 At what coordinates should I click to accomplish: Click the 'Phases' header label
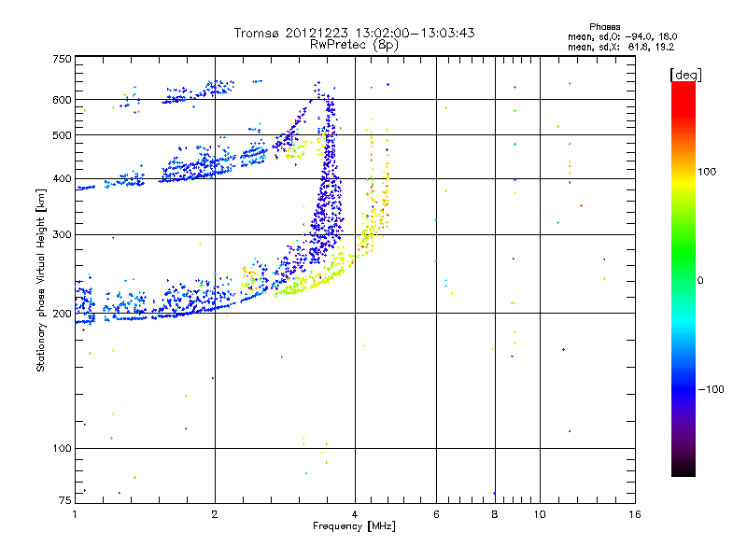pyautogui.click(x=604, y=27)
